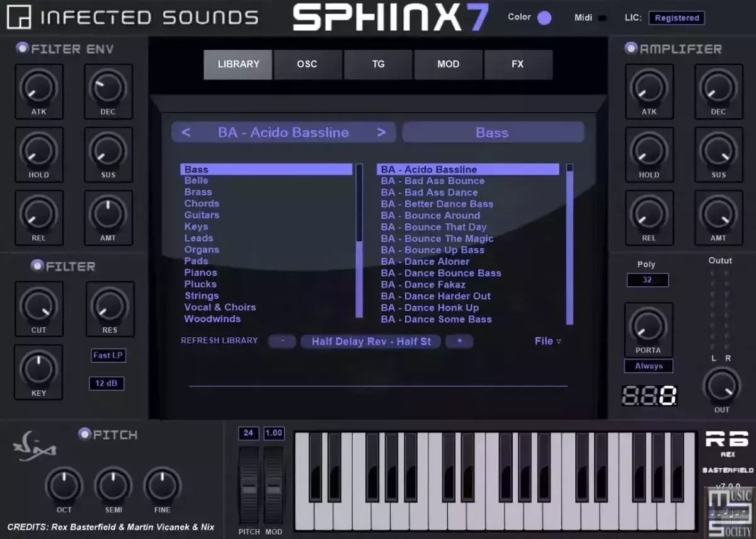Click the Filter Env AMT knob
Image resolution: width=756 pixels, height=539 pixels.
108,213
